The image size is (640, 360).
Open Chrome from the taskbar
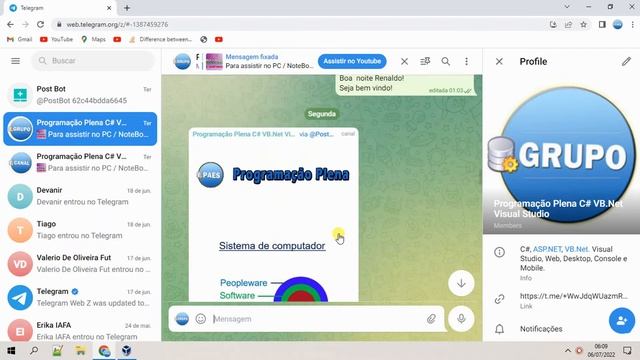(104, 351)
